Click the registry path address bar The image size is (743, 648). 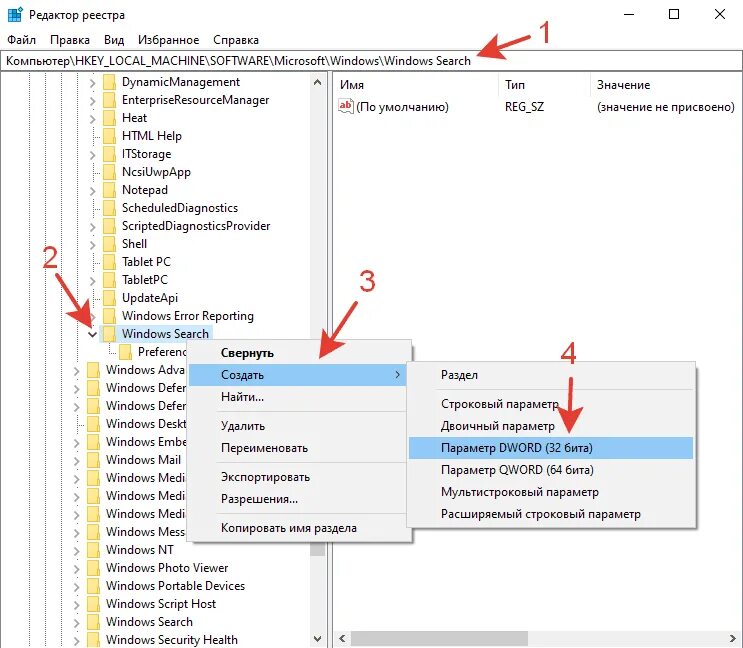pyautogui.click(x=372, y=61)
